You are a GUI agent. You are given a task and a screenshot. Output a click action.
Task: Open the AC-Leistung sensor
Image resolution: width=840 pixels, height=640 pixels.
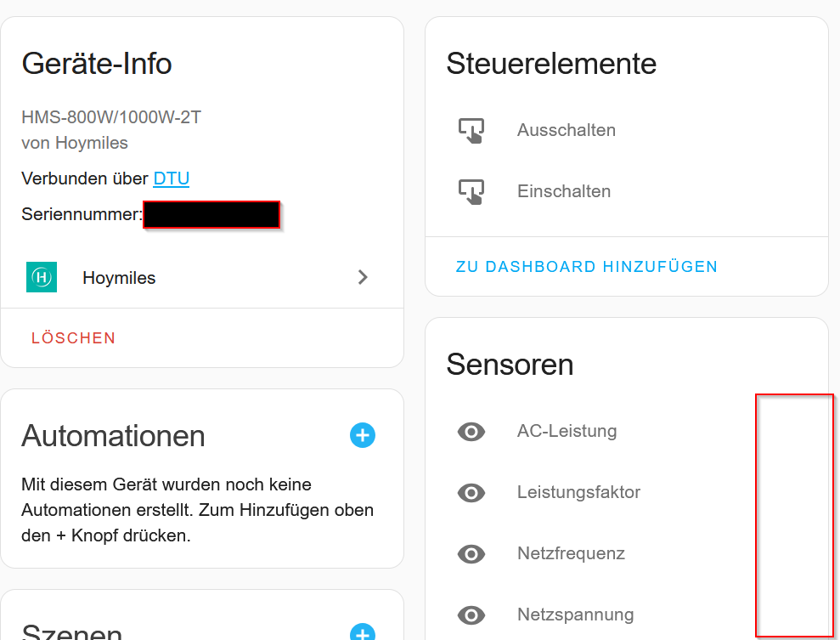click(567, 431)
